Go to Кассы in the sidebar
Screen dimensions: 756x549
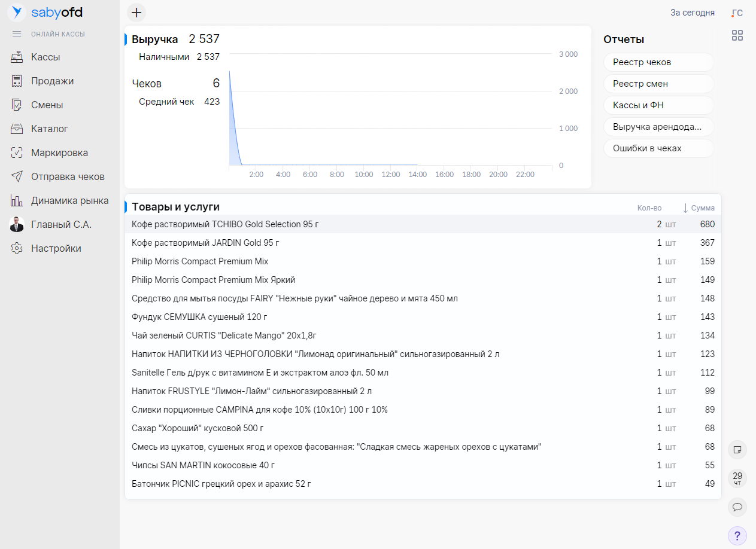coord(45,57)
